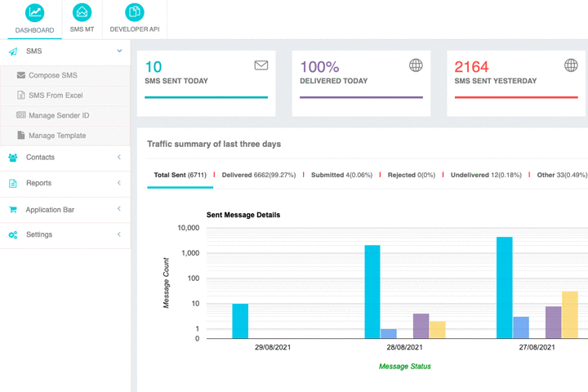Screen dimensions: 588x392
Task: Expand the Reports sidebar menu
Action: [x=119, y=183]
